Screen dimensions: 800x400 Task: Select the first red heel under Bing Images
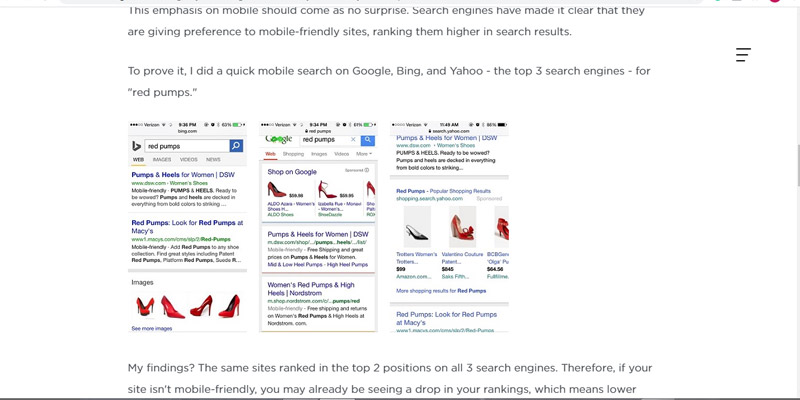pos(145,306)
